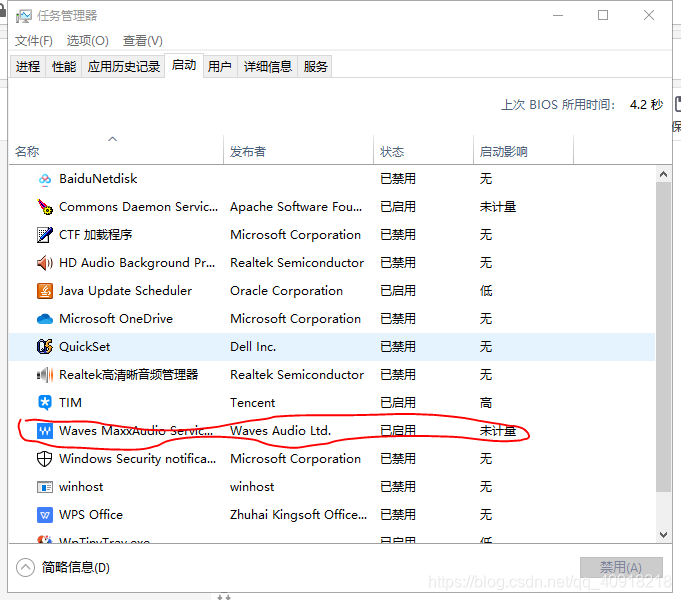Switch to the 详细信息 tab

click(268, 66)
